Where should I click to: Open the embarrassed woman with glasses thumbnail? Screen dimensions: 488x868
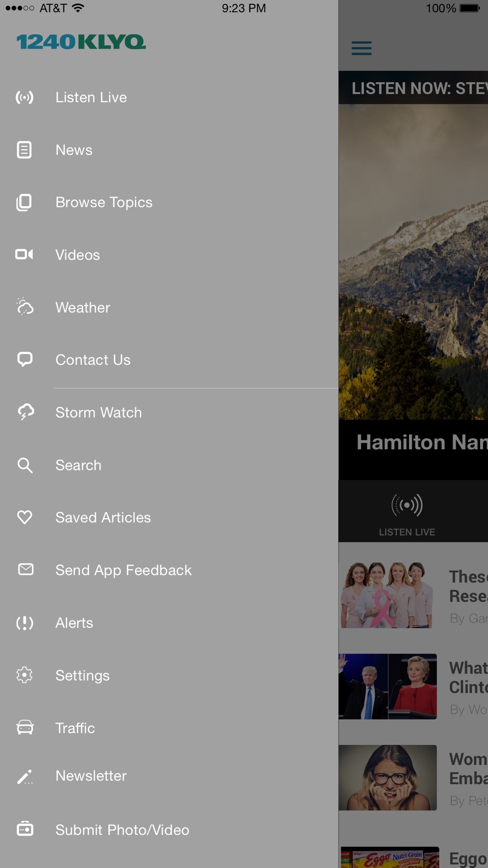click(387, 778)
